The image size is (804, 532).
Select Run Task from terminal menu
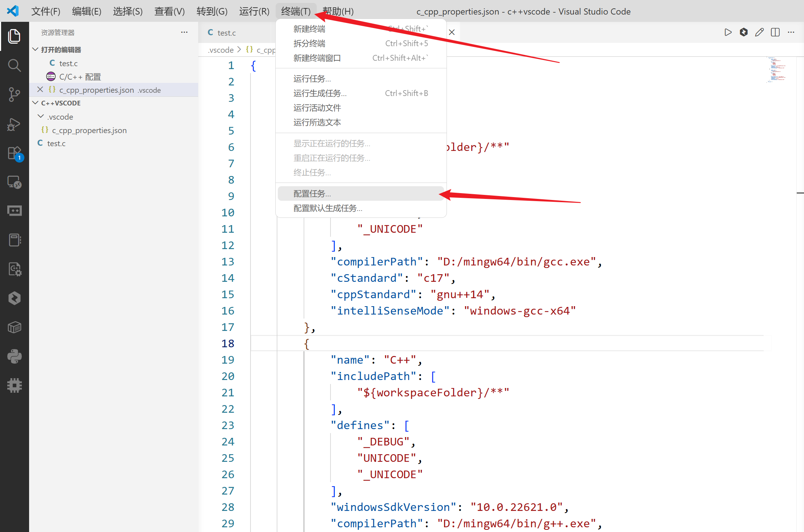[x=361, y=79]
